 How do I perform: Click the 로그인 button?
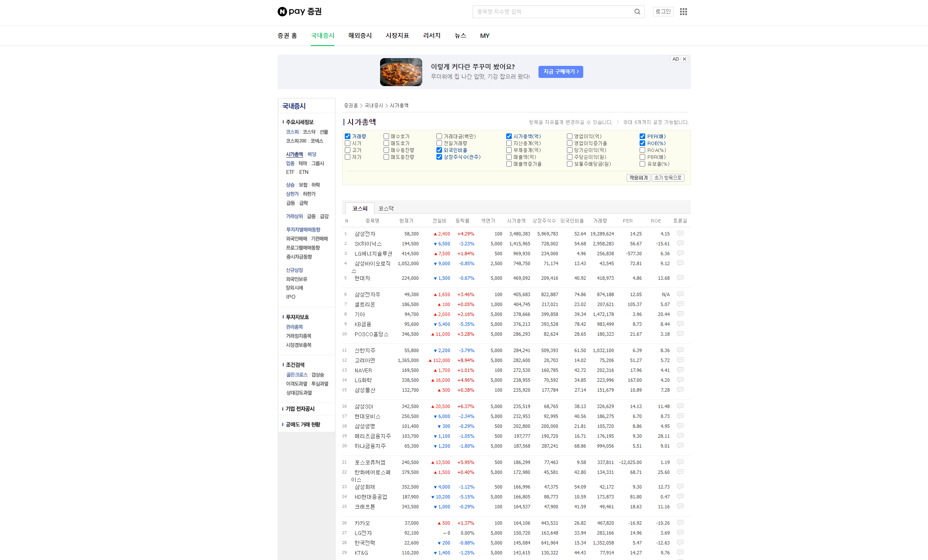pyautogui.click(x=663, y=12)
